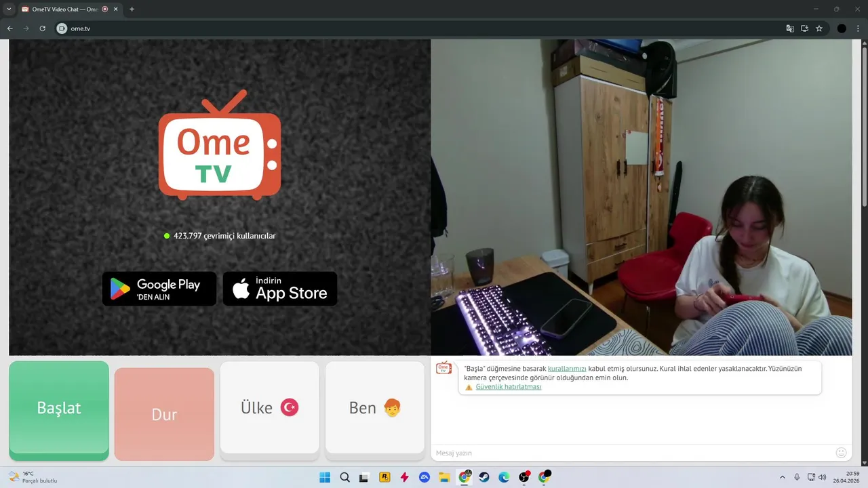This screenshot has width=868, height=488.
Task: Click the green online status dot
Action: coord(167,236)
